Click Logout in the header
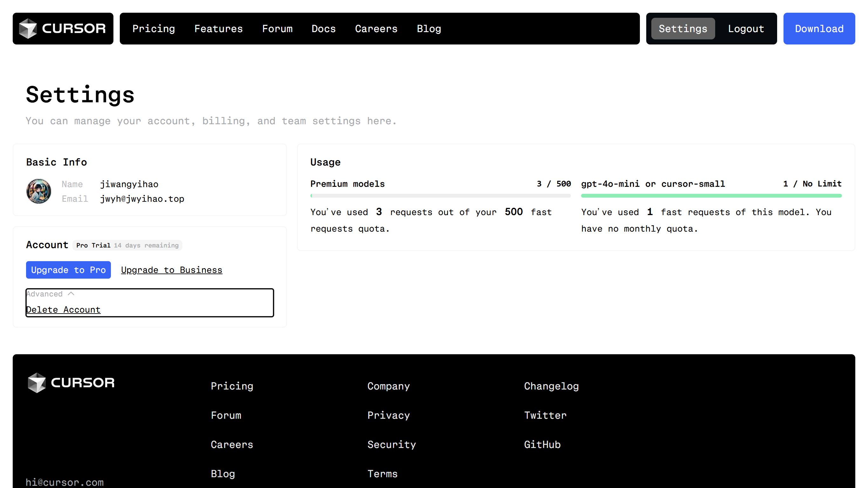 746,29
